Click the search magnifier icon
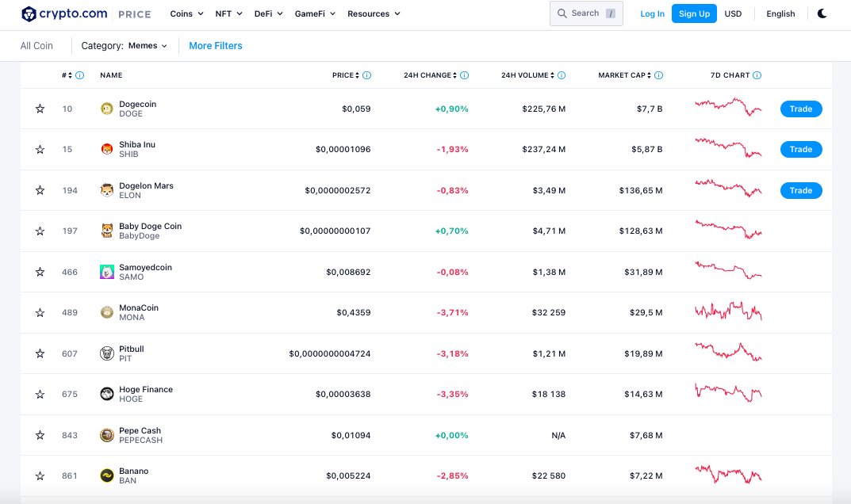Viewport: 851px width, 504px height. pos(562,13)
